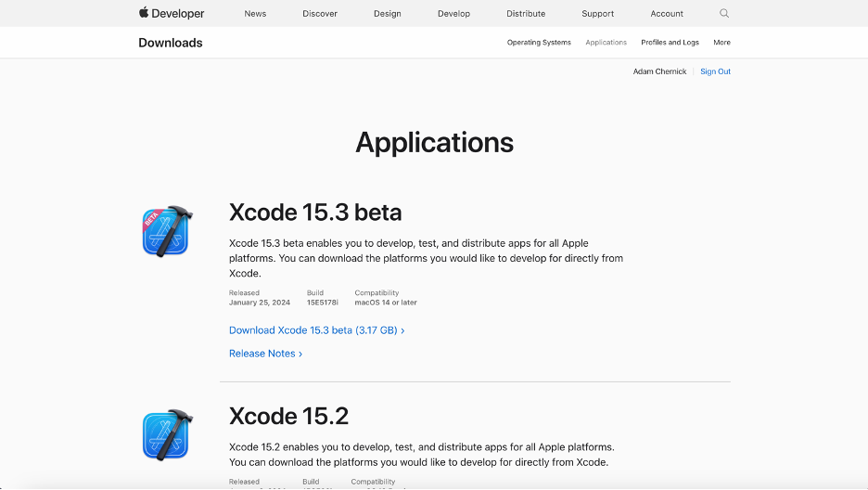Click the build number 15E5178i
The width and height of the screenshot is (868, 490).
click(x=323, y=303)
